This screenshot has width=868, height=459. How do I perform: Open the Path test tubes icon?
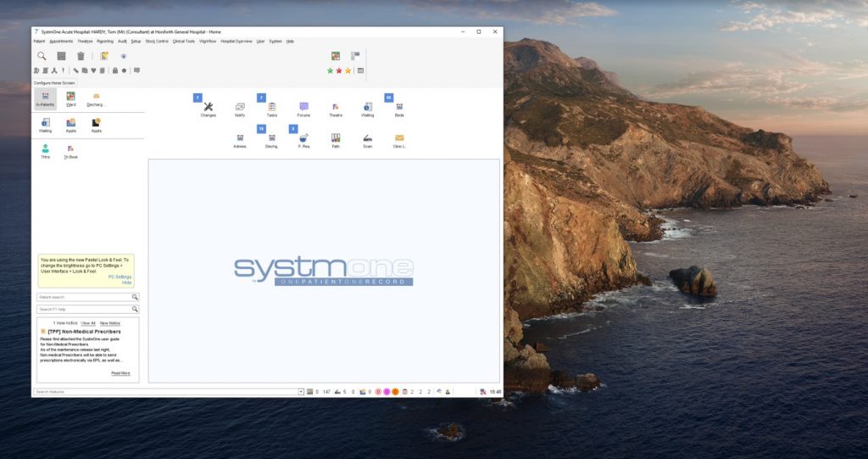coord(336,140)
